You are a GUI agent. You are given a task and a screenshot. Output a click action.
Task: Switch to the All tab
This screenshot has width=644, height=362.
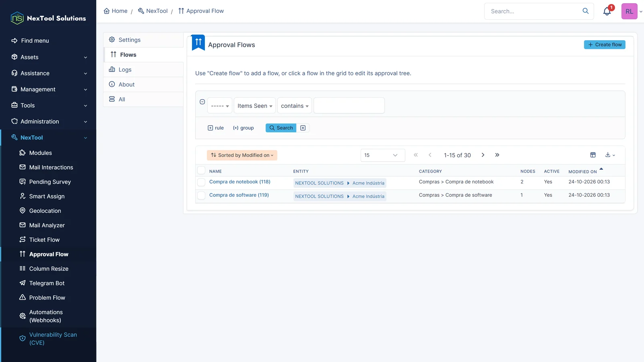[143, 99]
